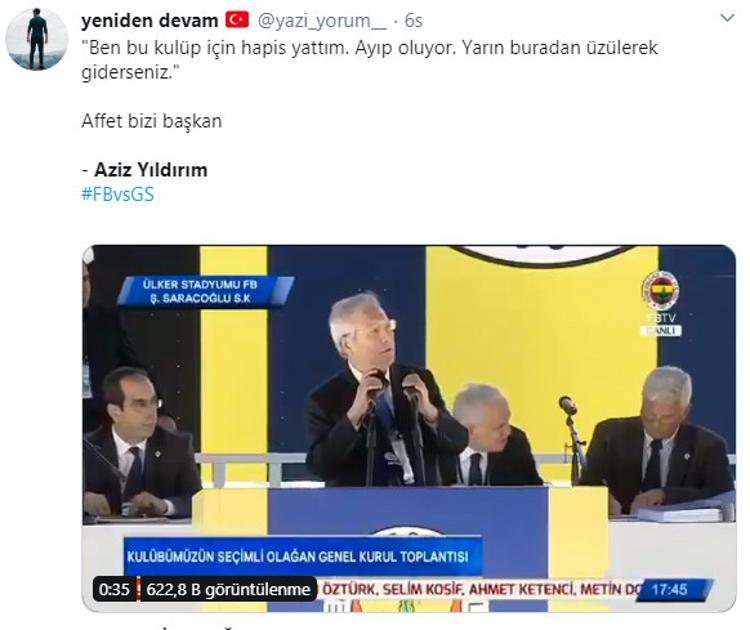Viewport: 750px width, 630px height.
Task: Open the tweet options chevron menu
Action: 727,19
